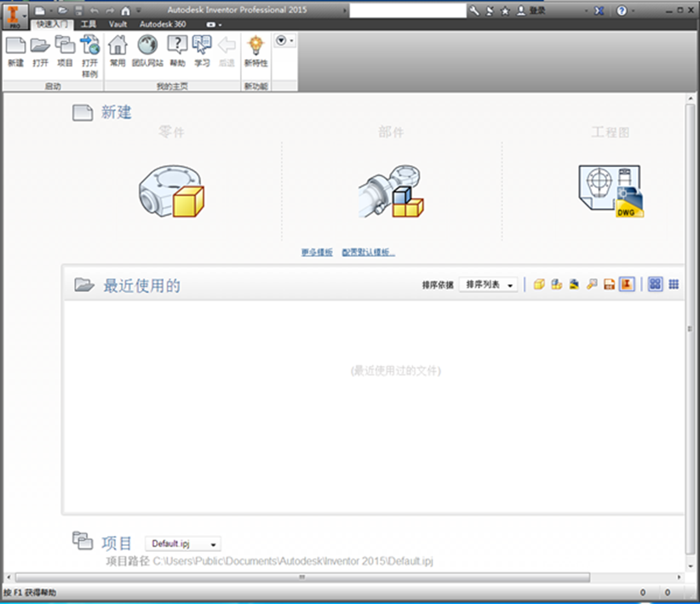The image size is (700, 604).
Task: Switch to the Autodesk 360 ribbon tab
Action: [163, 24]
